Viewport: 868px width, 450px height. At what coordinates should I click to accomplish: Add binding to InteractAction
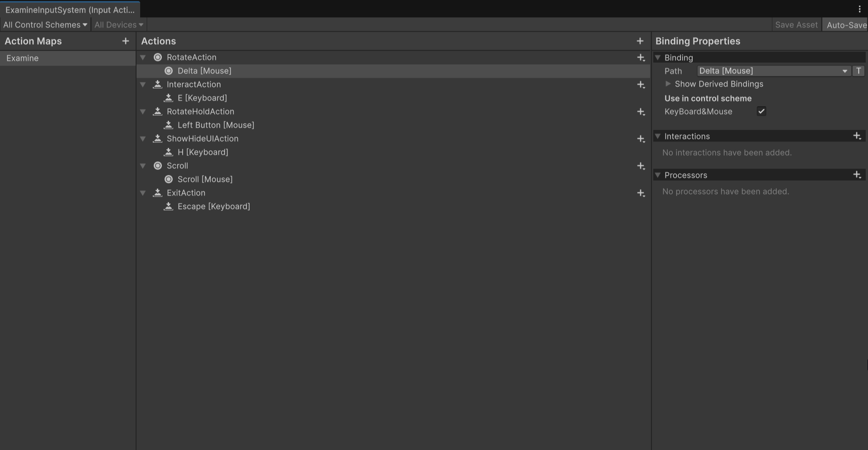pyautogui.click(x=641, y=84)
